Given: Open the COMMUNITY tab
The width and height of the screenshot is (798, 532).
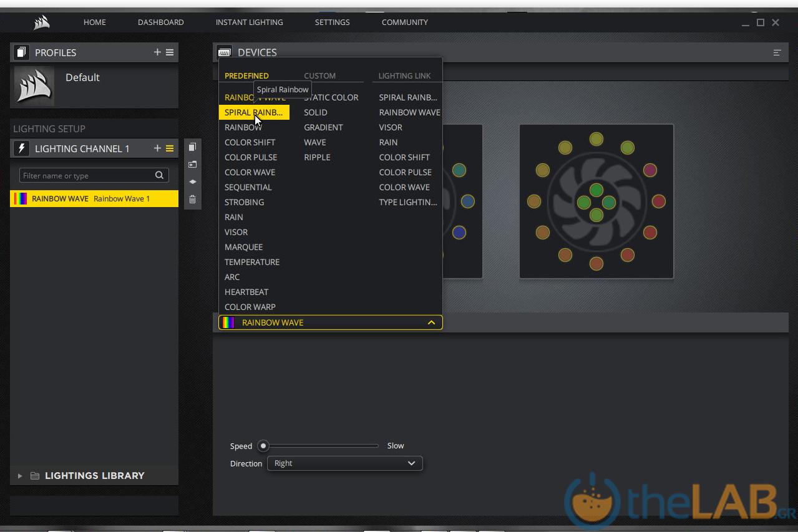Looking at the screenshot, I should 405,22.
